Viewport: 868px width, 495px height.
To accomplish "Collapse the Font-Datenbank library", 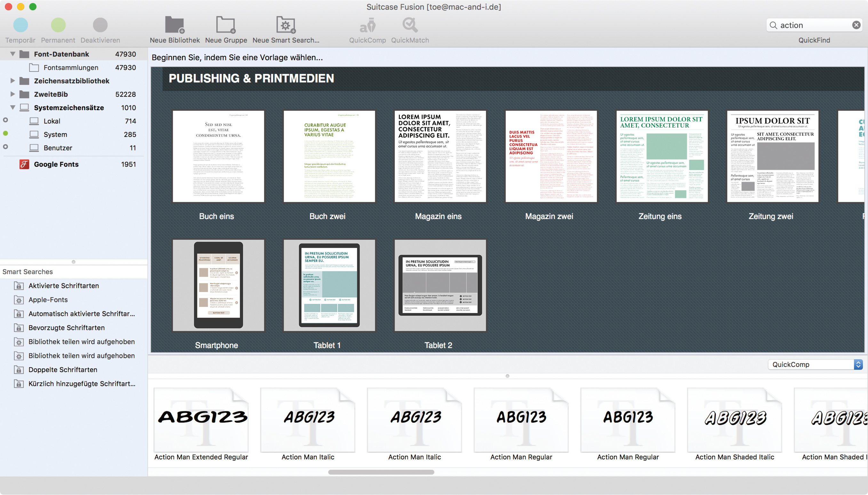I will point(12,54).
